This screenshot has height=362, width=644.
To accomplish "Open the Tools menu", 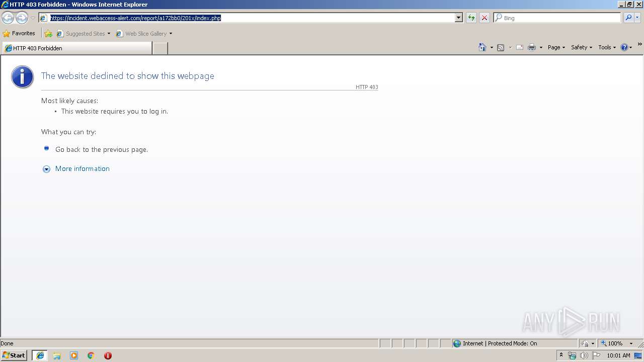I will point(607,47).
